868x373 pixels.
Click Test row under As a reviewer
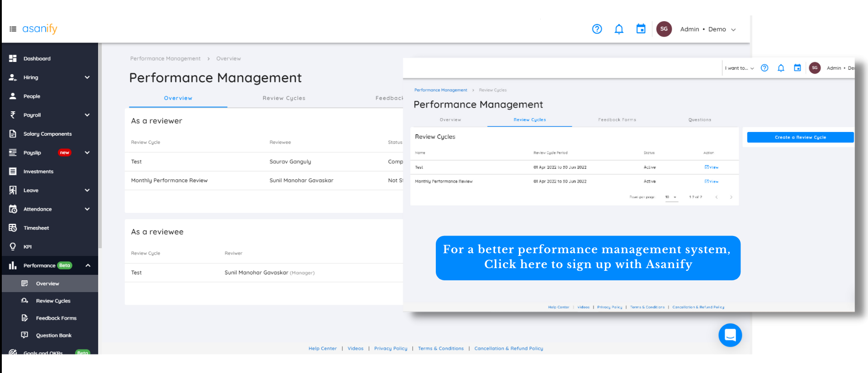[x=264, y=162]
